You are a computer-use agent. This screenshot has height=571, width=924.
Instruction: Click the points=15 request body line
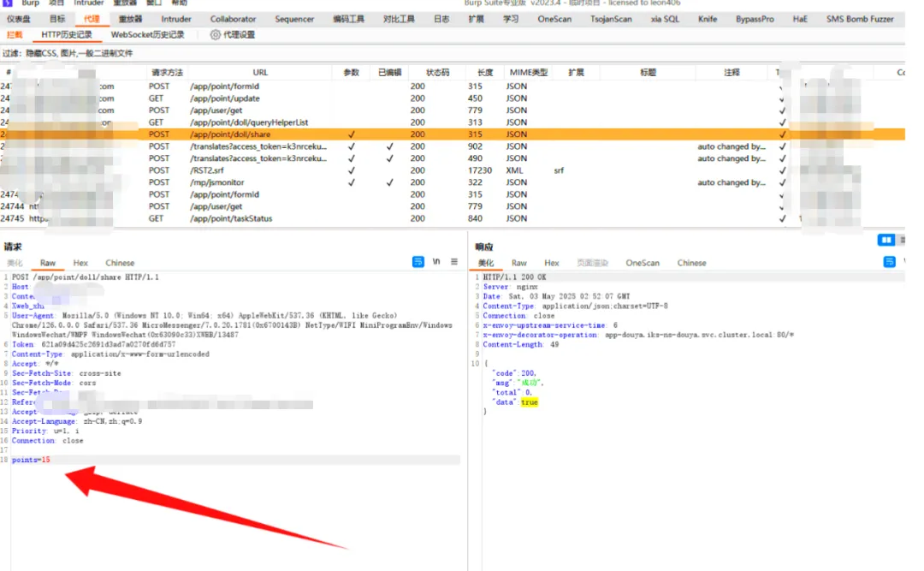(236, 460)
